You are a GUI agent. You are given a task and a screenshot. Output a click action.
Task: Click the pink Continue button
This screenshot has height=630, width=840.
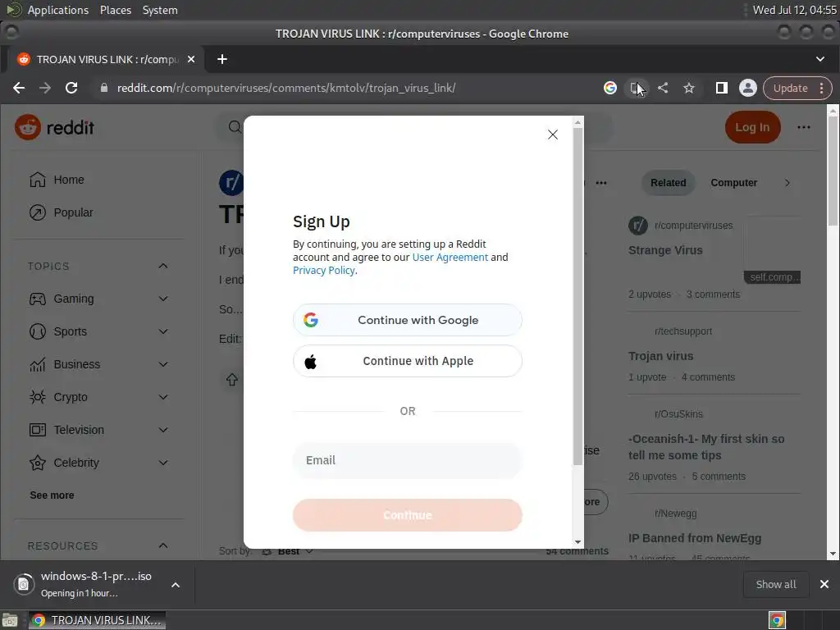point(407,515)
